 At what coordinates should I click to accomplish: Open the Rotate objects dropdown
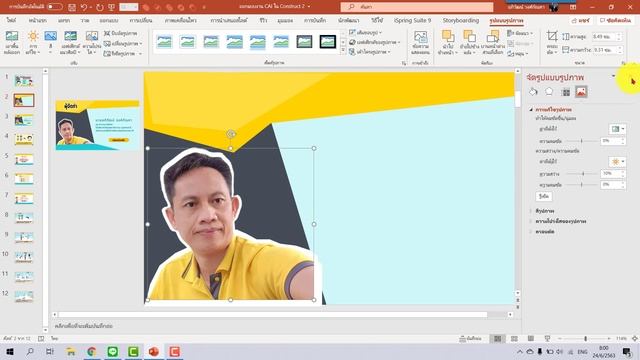[518, 53]
